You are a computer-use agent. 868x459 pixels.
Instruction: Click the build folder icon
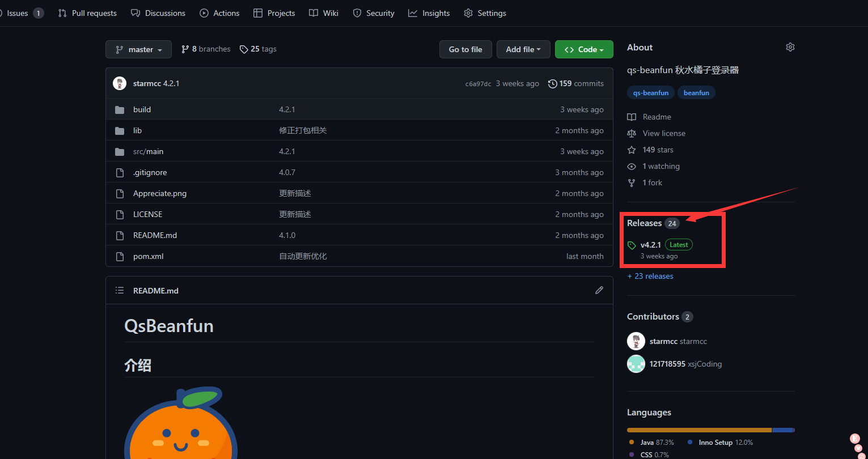pos(120,110)
